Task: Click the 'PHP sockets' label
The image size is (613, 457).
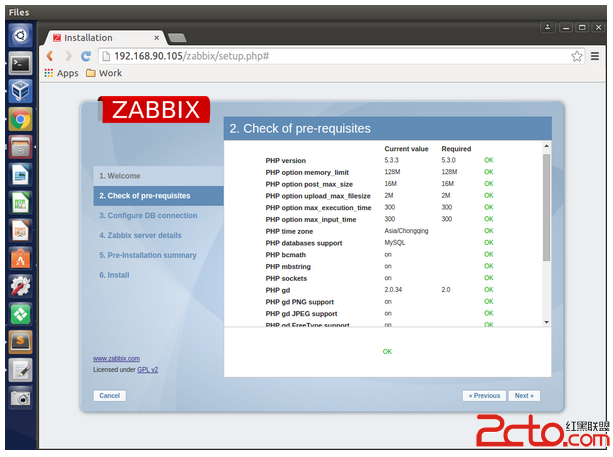Action: click(x=286, y=278)
